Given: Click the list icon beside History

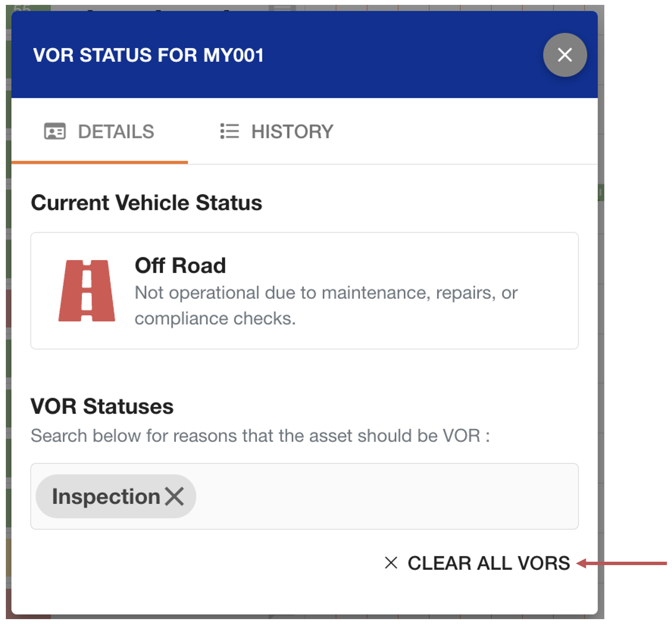Looking at the screenshot, I should [x=229, y=131].
